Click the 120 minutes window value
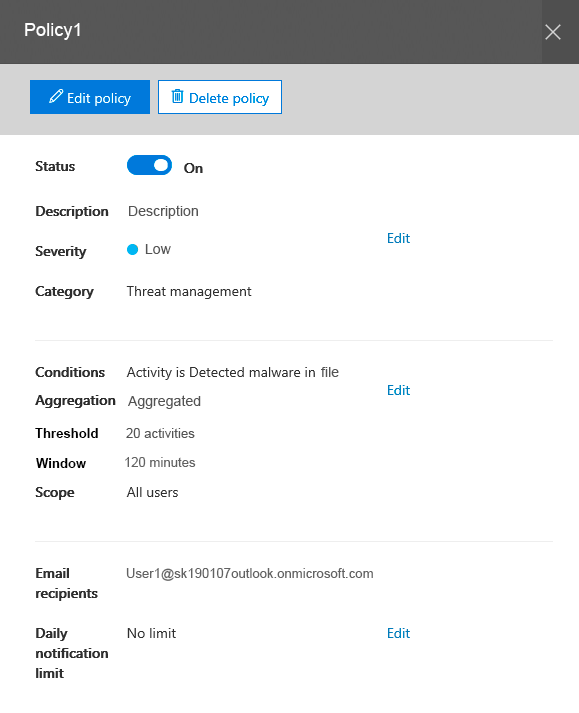This screenshot has height=713, width=579. (x=160, y=462)
